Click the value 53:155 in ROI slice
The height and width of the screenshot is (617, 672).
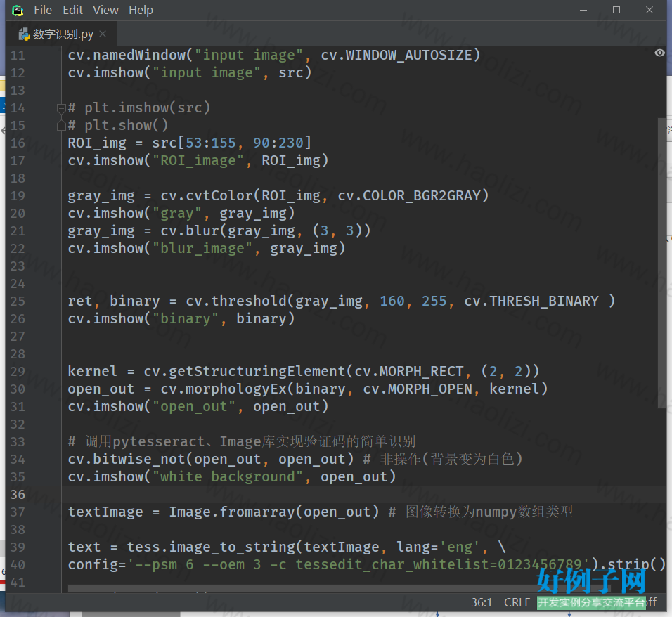(x=210, y=143)
